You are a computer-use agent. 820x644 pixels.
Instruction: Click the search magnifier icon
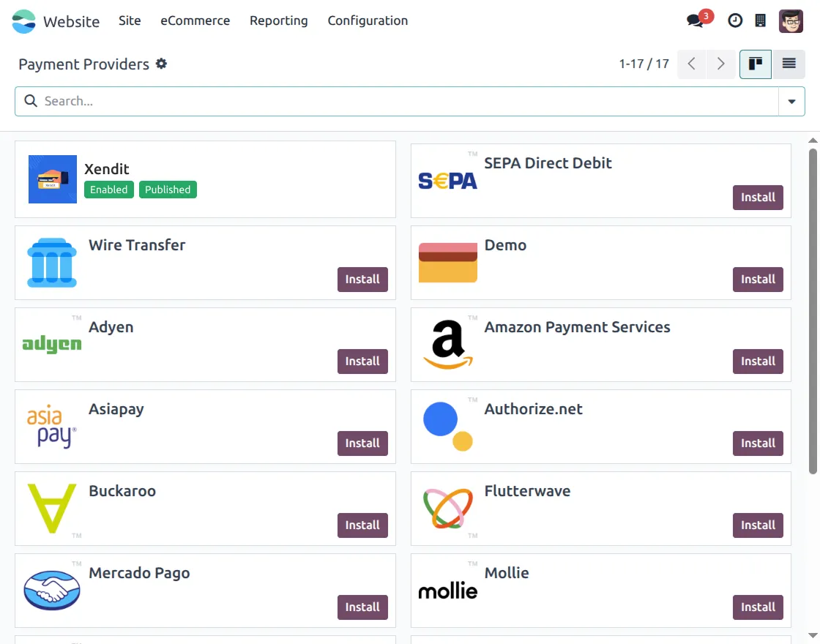pyautogui.click(x=30, y=101)
